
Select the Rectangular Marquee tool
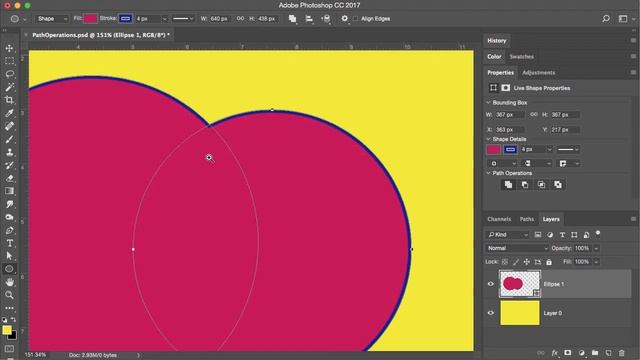click(9, 61)
